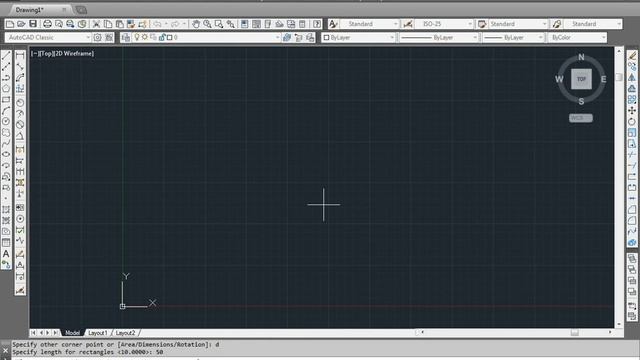
Task: Click the vertical scrollbar up arrow
Action: [x=619, y=51]
